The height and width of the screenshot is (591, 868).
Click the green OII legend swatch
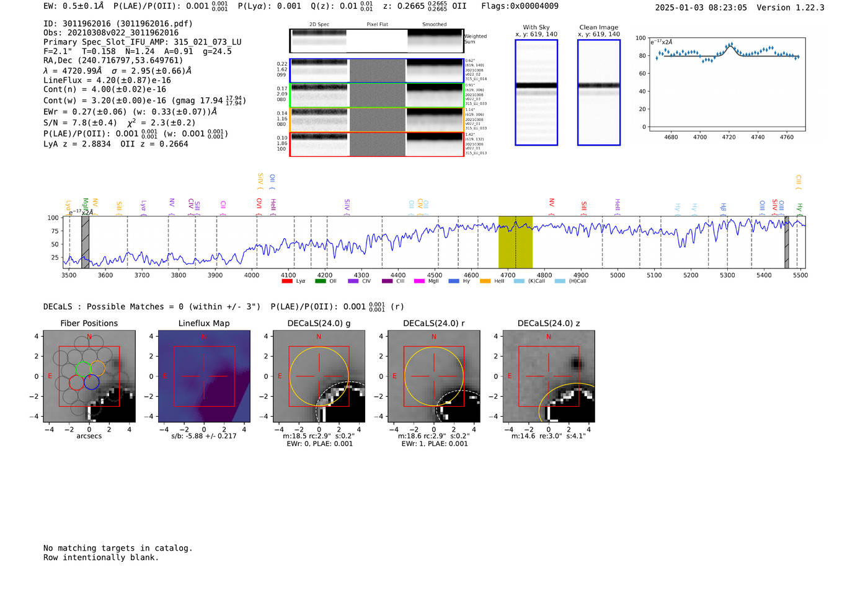[x=321, y=282]
